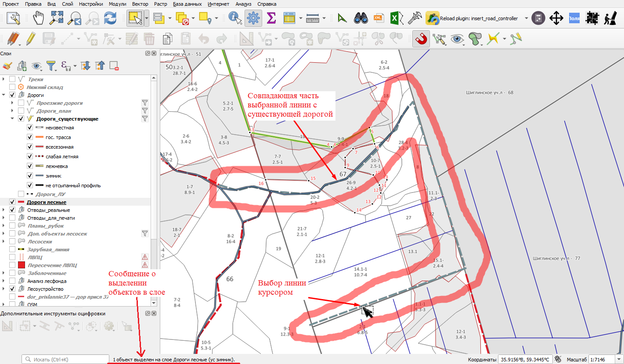Viewport: 624px width, 364px height.
Task: Open the Слой menu
Action: point(68,4)
